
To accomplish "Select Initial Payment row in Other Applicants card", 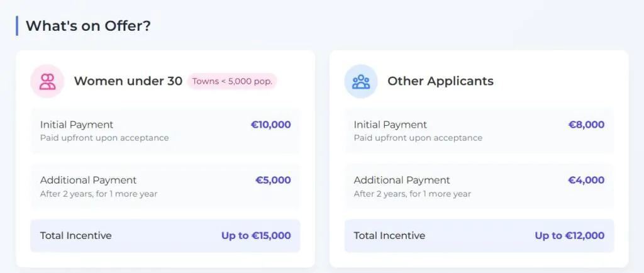I will tap(479, 131).
